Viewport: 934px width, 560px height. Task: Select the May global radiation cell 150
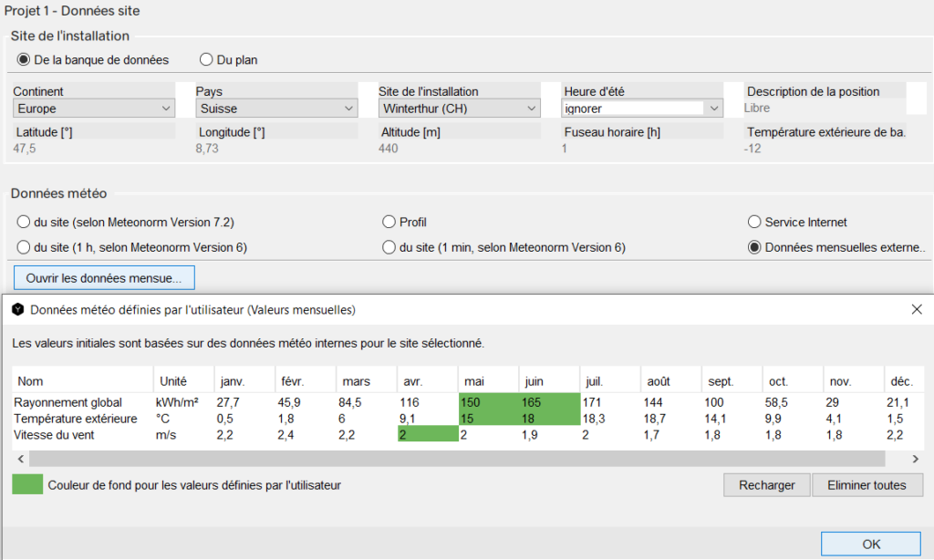point(489,402)
